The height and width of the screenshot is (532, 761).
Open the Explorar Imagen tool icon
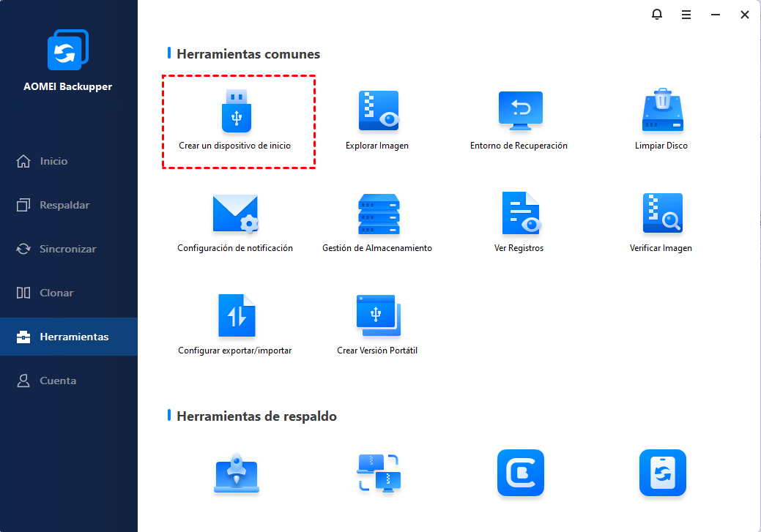tap(379, 110)
